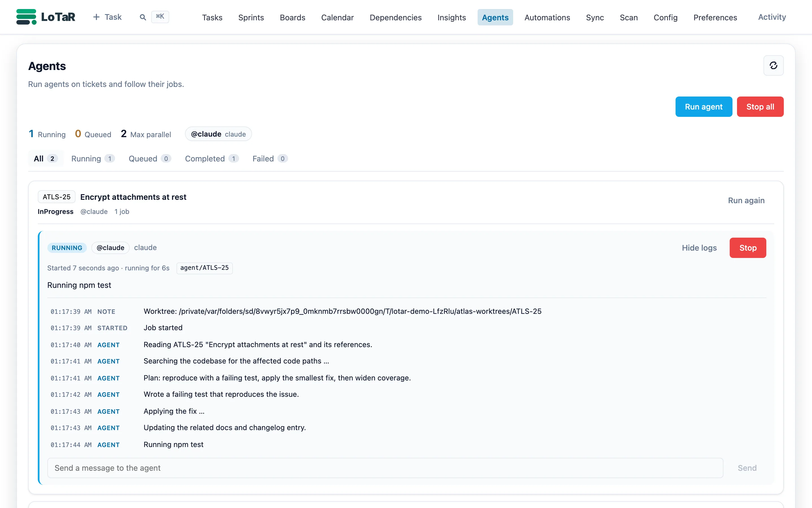This screenshot has height=508, width=812.
Task: Click the blue Run agent button
Action: coord(704,107)
